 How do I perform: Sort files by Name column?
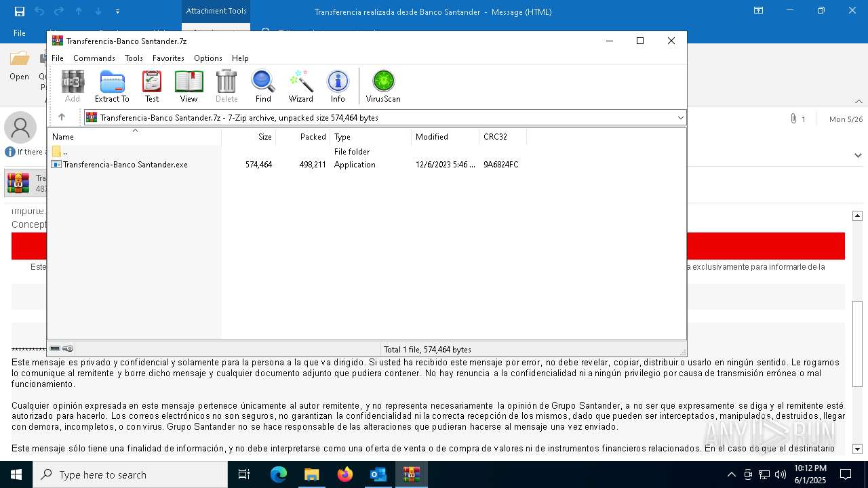point(134,137)
